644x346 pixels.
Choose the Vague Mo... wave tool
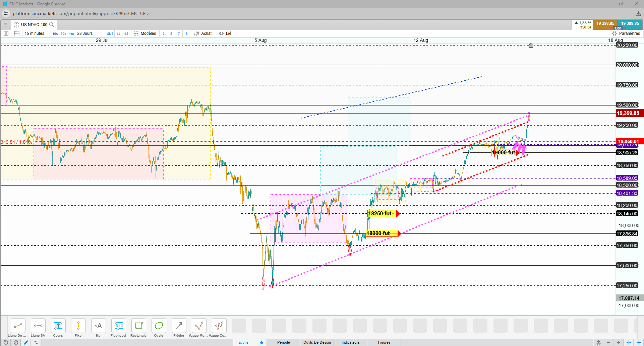click(198, 328)
